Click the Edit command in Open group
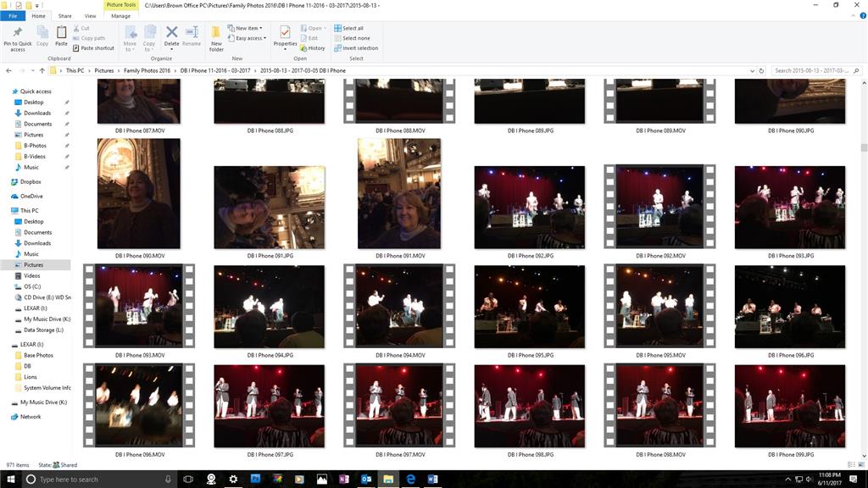This screenshot has height=488, width=868. pyautogui.click(x=309, y=38)
